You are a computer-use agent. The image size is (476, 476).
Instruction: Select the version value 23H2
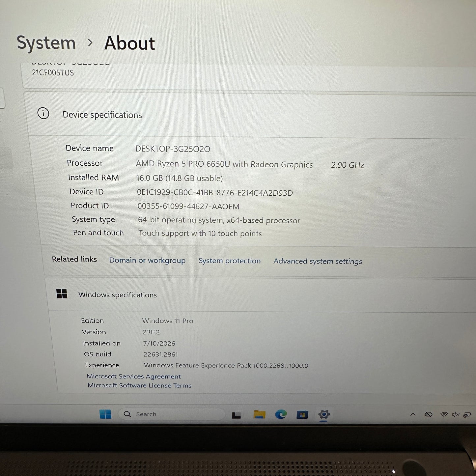coord(151,332)
